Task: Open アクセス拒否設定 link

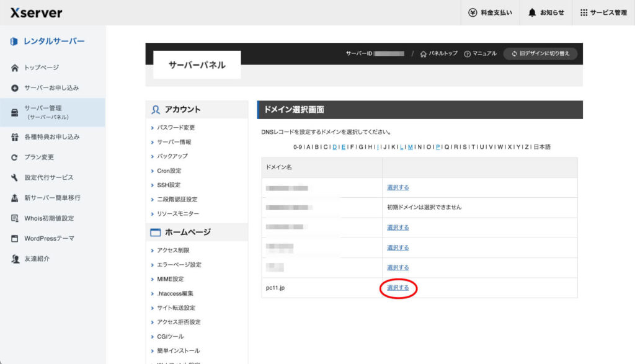Action: tap(179, 322)
